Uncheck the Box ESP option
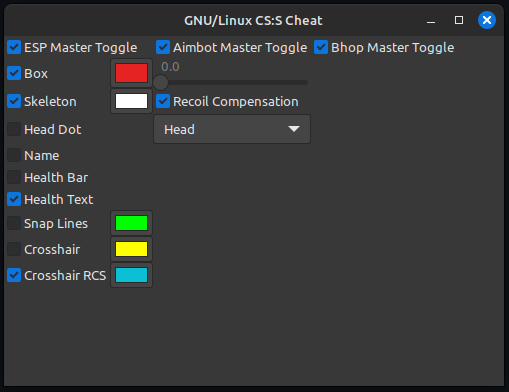Image resolution: width=509 pixels, height=392 pixels. click(14, 73)
